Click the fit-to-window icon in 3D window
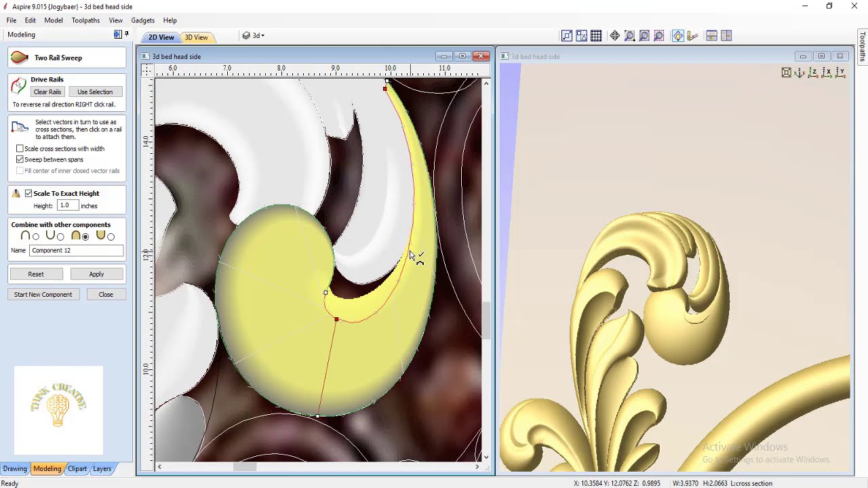Image resolution: width=868 pixels, height=488 pixels. pyautogui.click(x=787, y=73)
